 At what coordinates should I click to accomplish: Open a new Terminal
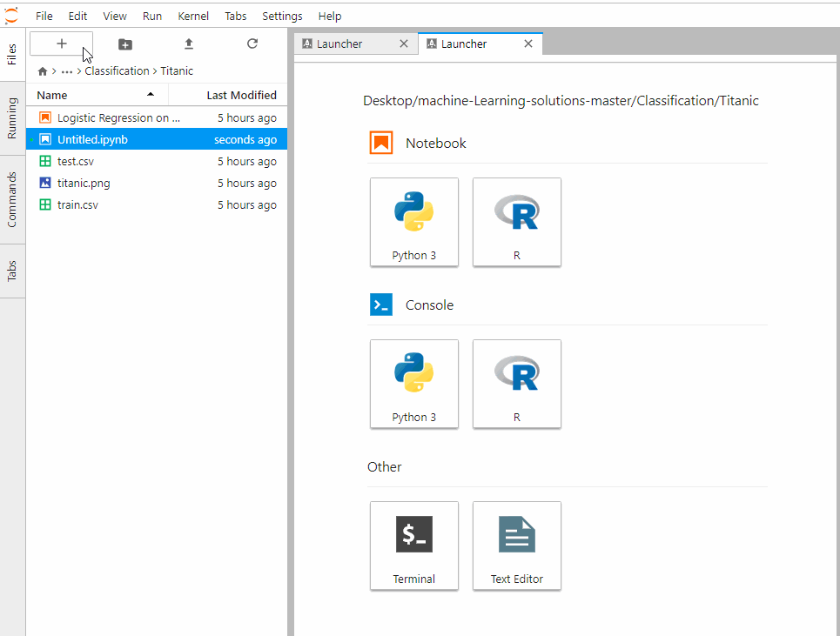(414, 546)
